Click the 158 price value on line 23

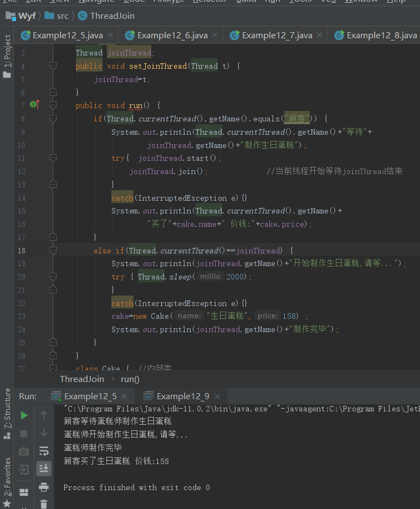(x=289, y=316)
